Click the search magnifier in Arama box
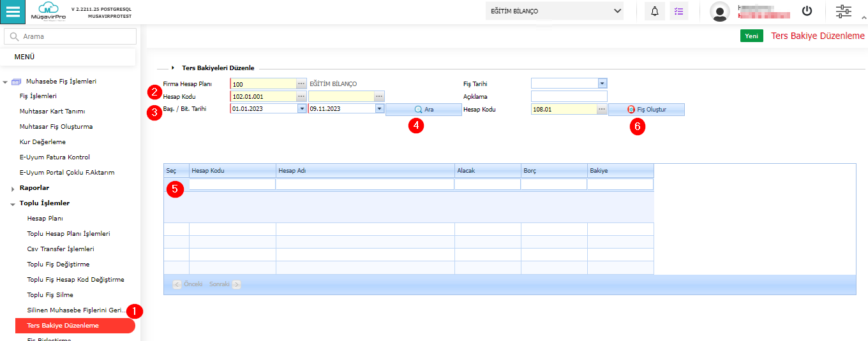 coord(15,37)
